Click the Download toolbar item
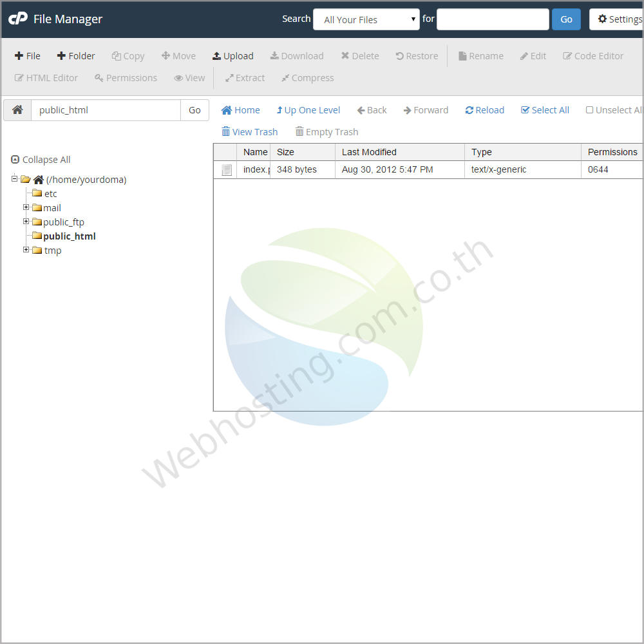This screenshot has height=644, width=644. pos(297,56)
